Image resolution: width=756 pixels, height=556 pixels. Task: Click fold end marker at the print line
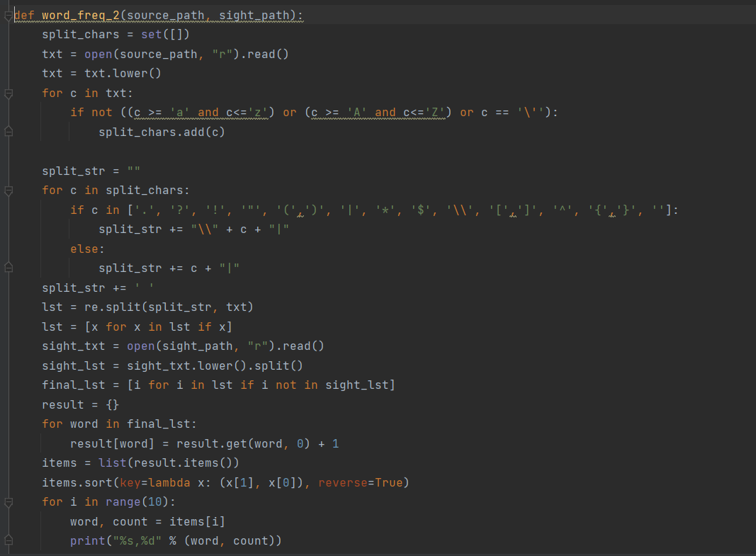point(9,540)
